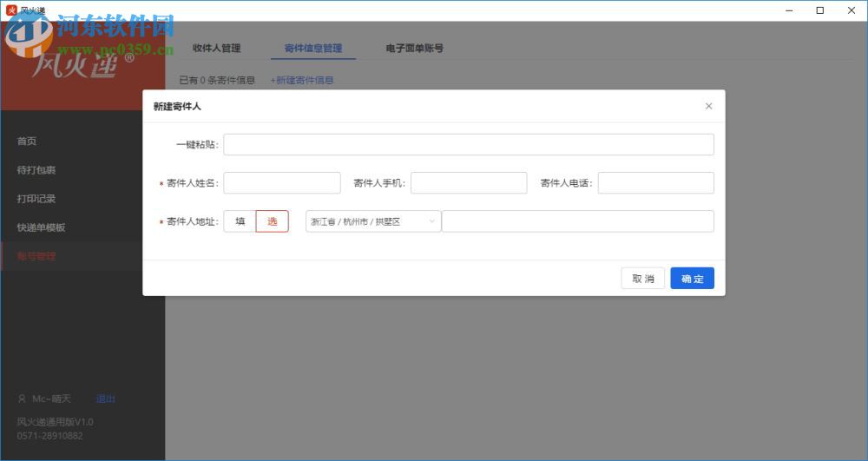Click the 已有 0 条寄件信息 text

point(217,80)
